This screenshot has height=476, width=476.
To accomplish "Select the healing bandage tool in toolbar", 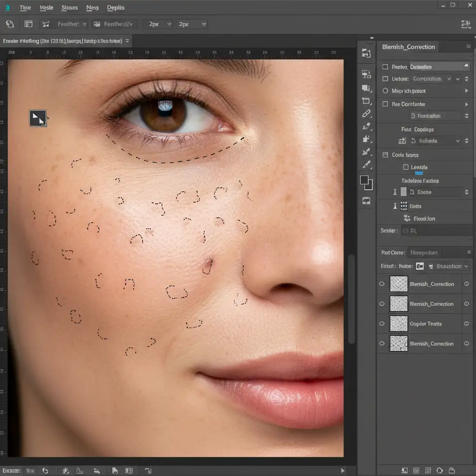I will tap(366, 114).
